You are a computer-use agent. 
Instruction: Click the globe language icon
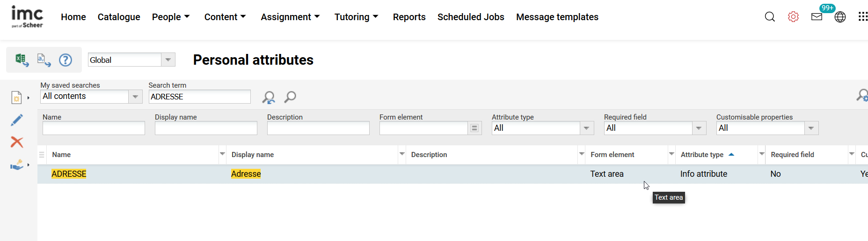[x=840, y=17]
